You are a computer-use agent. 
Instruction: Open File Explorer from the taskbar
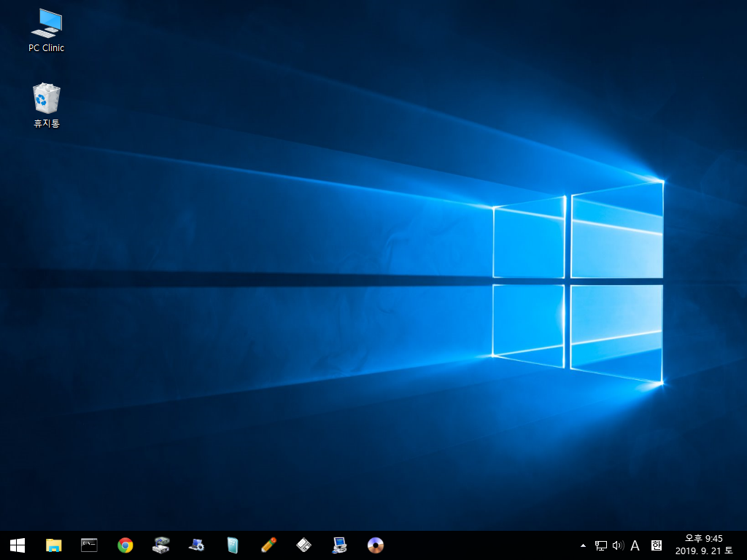(53, 545)
